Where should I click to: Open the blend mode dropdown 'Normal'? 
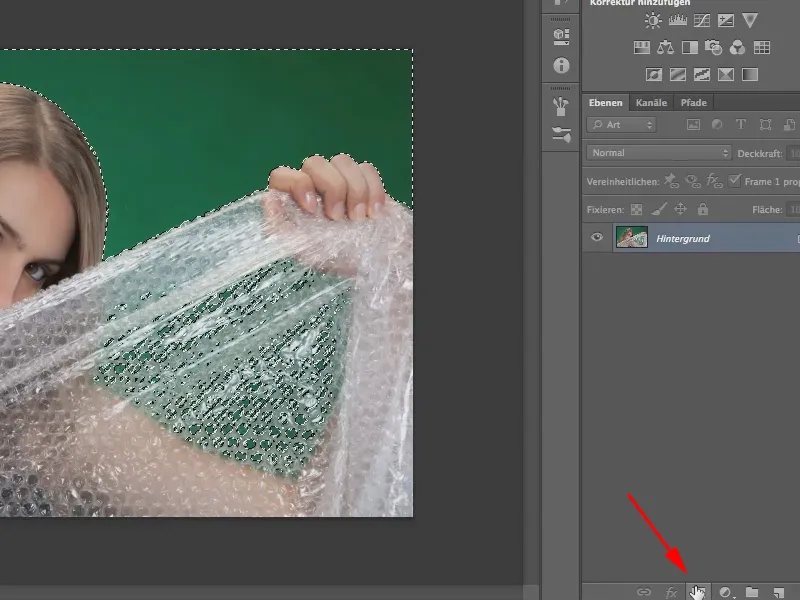click(x=659, y=153)
